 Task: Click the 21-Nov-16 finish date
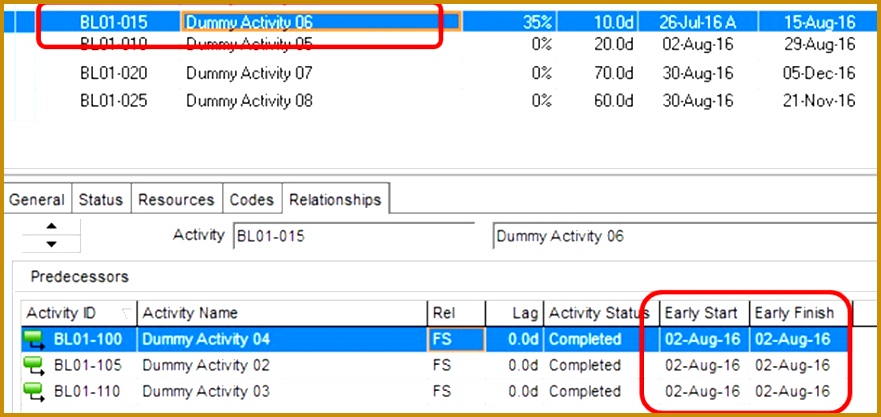[820, 101]
